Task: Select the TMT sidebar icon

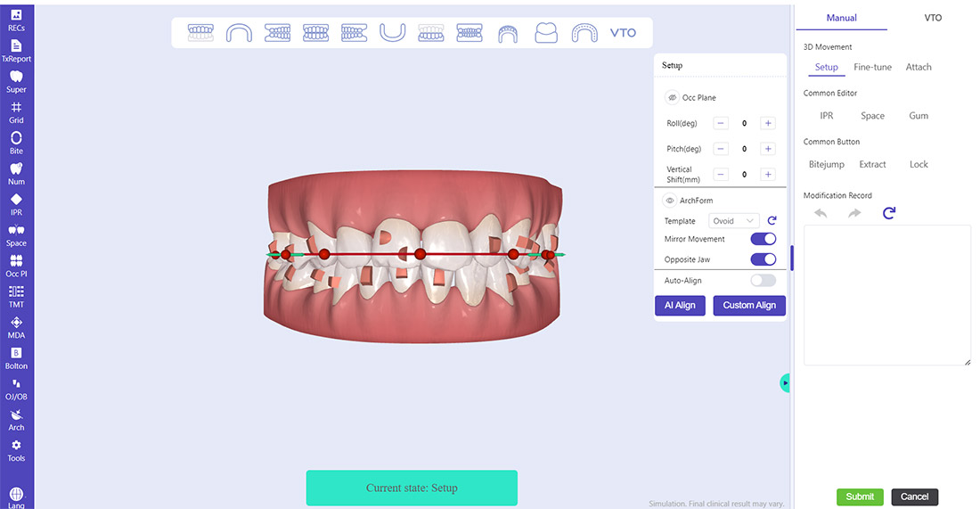Action: coord(16,296)
